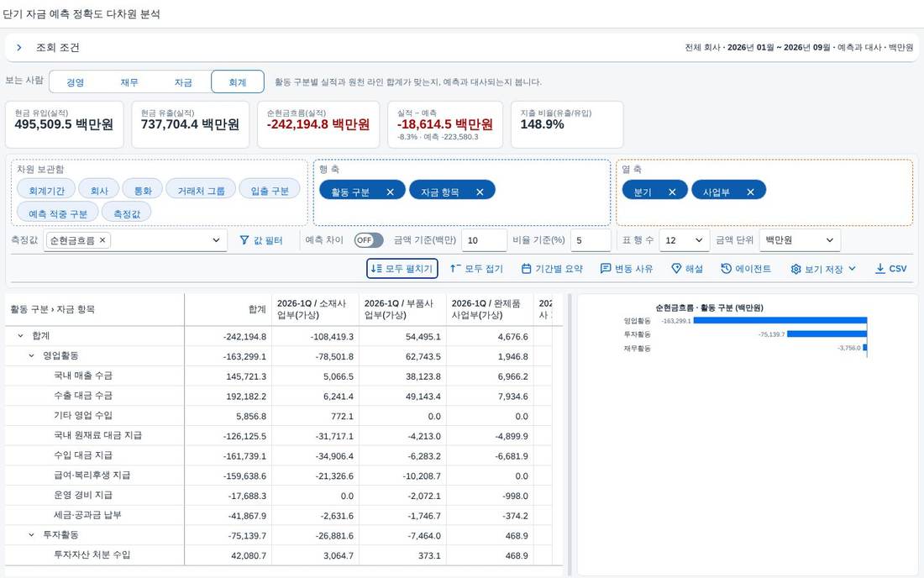The width and height of the screenshot is (924, 578).
Task: Open 에이전트 history button
Action: pos(746,269)
